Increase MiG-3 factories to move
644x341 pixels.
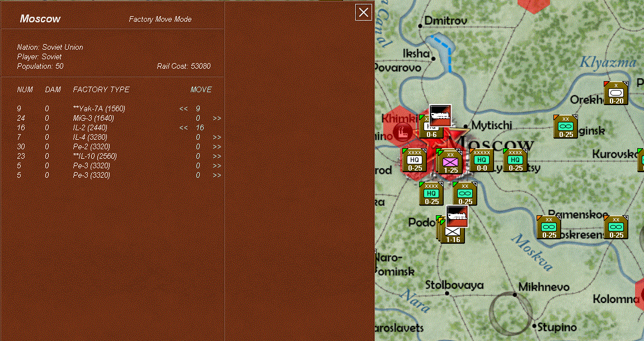click(217, 118)
